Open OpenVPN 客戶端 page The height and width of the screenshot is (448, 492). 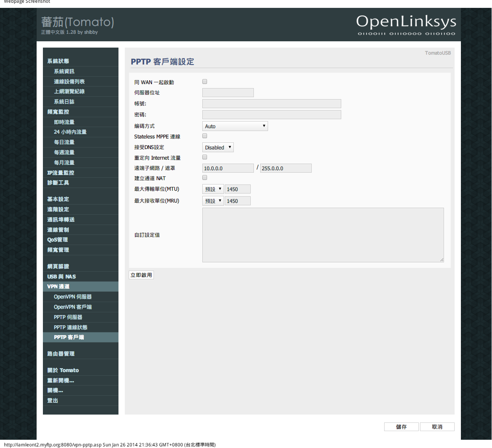coord(81,307)
